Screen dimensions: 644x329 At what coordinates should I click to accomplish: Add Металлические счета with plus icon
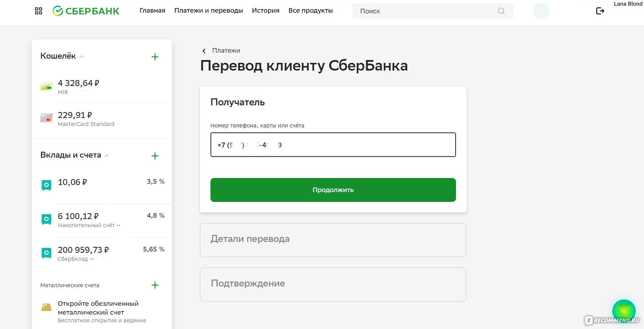coord(155,285)
